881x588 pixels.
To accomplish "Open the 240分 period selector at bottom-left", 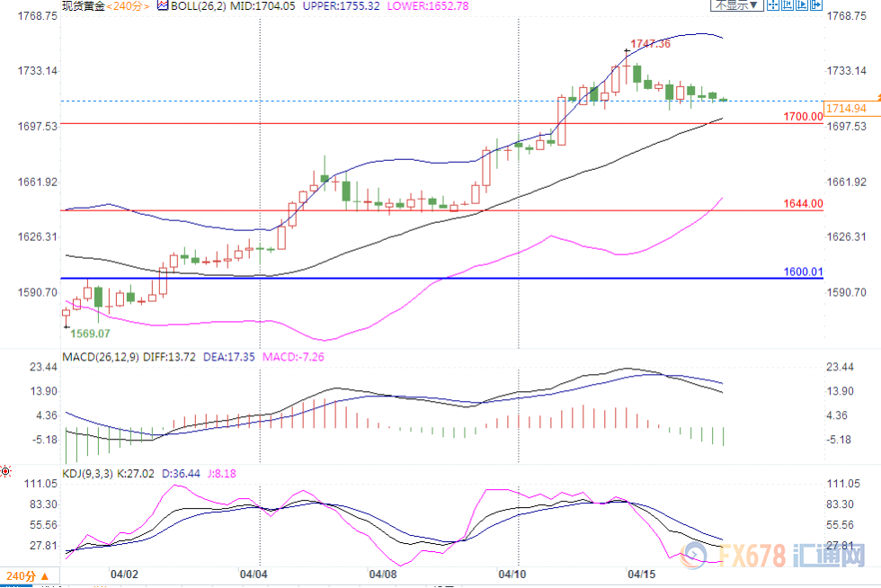I will click(23, 575).
